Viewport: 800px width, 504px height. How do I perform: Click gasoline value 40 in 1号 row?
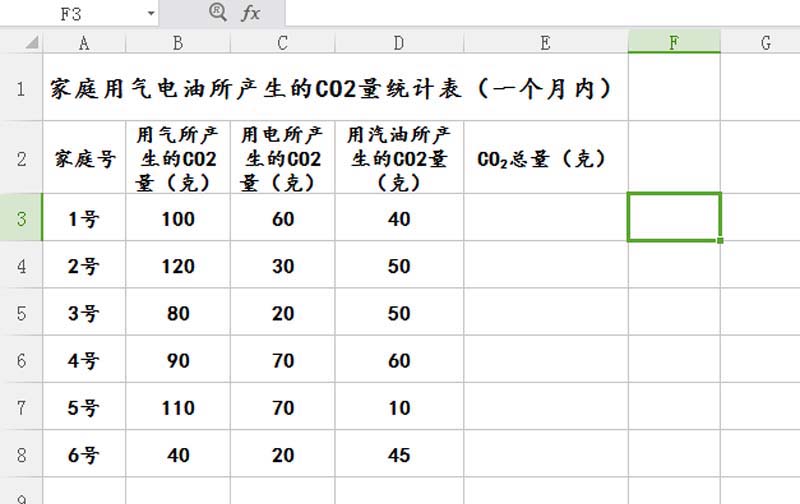(x=399, y=218)
